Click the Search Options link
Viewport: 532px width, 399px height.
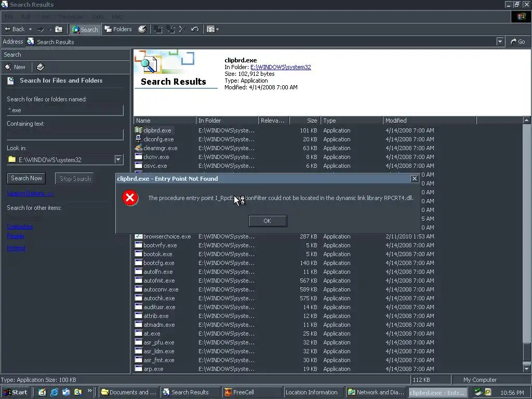click(x=30, y=193)
